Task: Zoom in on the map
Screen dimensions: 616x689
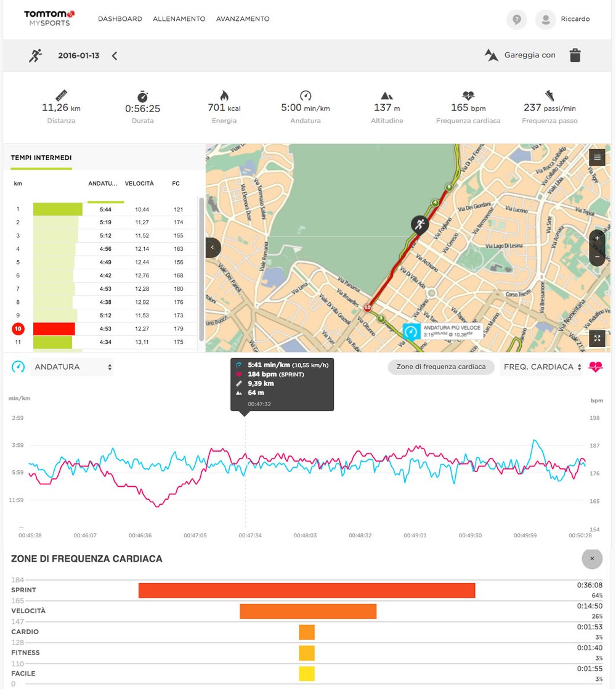Action: (596, 238)
